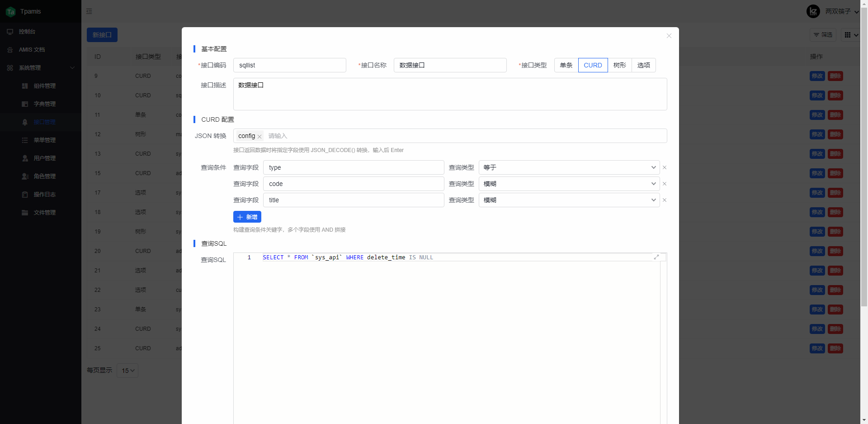
Task: Delete the code query condition row
Action: 665,184
